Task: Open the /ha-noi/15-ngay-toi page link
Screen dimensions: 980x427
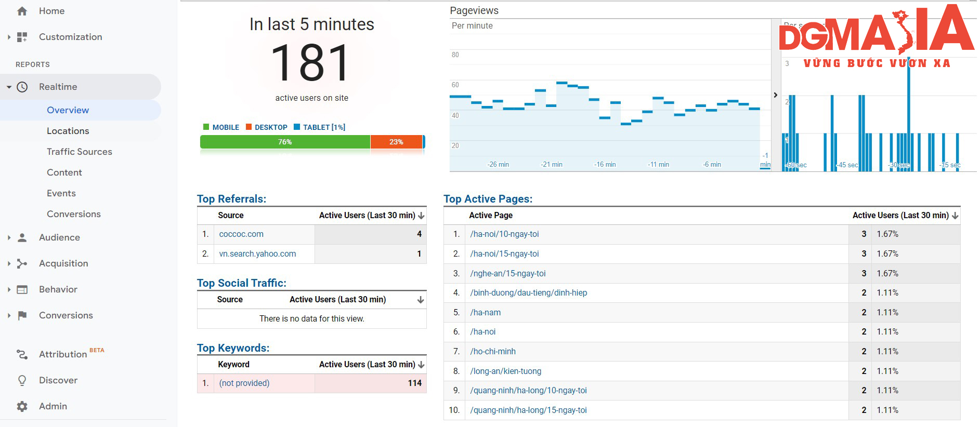Action: (504, 254)
